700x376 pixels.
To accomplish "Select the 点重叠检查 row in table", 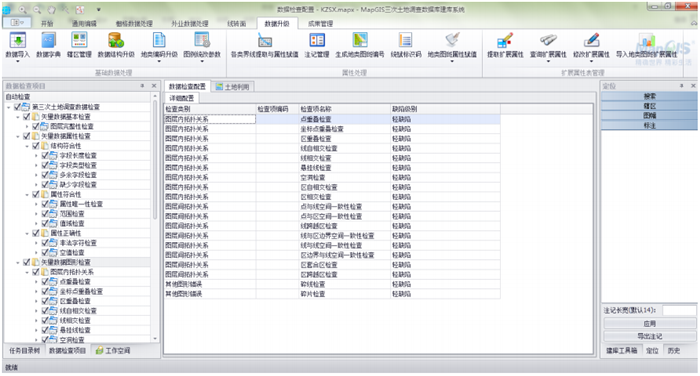I will click(332, 119).
